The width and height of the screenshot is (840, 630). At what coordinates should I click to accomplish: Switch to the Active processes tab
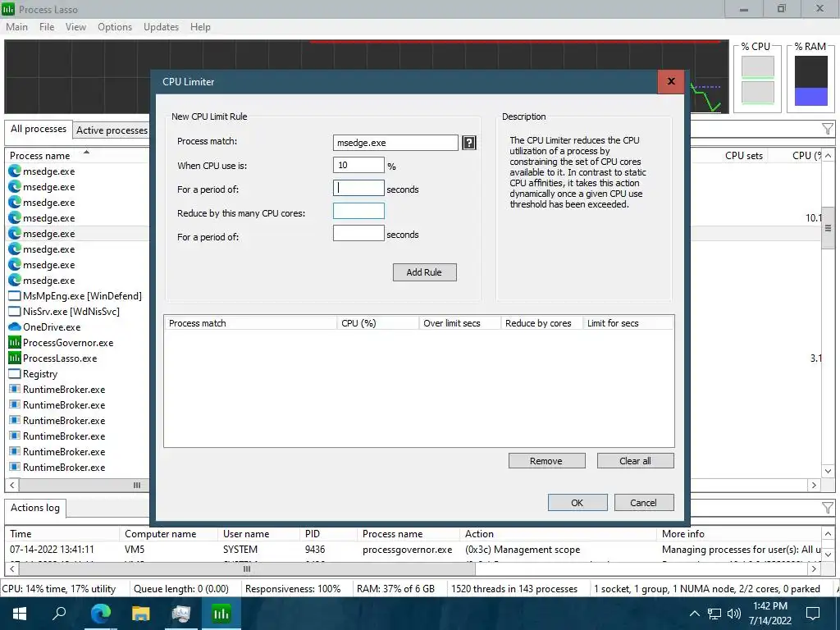click(x=112, y=130)
